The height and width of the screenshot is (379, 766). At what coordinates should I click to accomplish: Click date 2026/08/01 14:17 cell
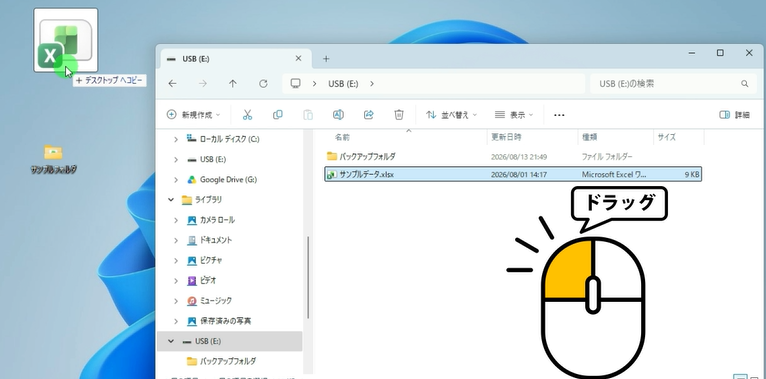pos(519,174)
